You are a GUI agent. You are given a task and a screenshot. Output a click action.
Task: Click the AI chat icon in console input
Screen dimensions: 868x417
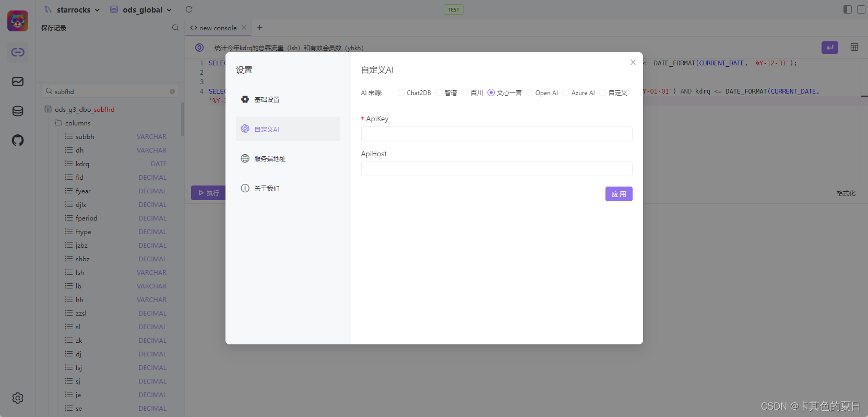(199, 48)
